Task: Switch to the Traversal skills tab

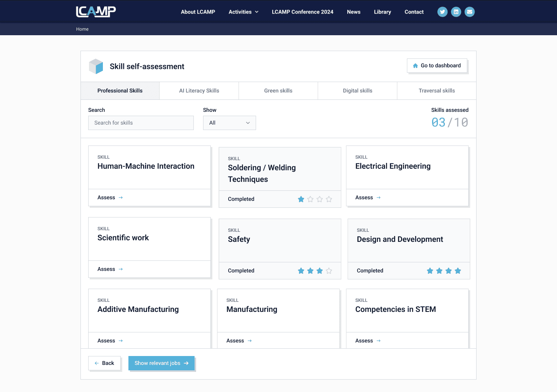Action: tap(437, 91)
